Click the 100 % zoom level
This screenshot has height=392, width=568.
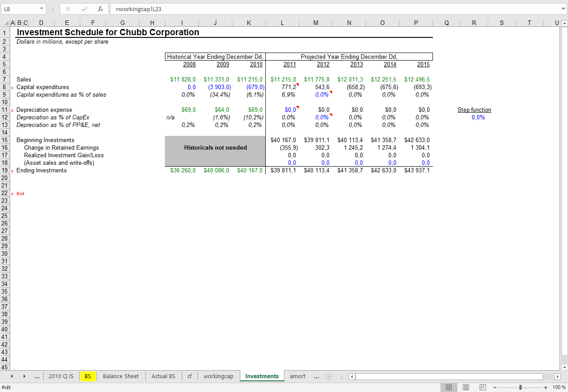(x=559, y=388)
